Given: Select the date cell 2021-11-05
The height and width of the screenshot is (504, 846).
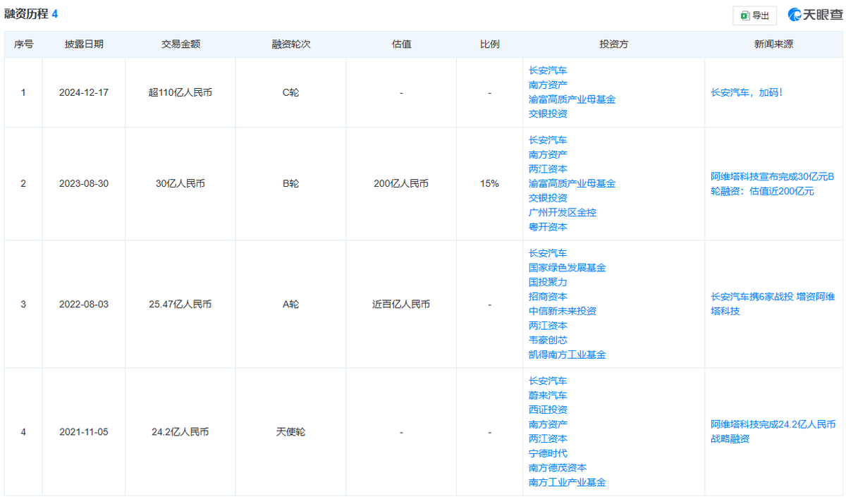Looking at the screenshot, I should [x=84, y=431].
